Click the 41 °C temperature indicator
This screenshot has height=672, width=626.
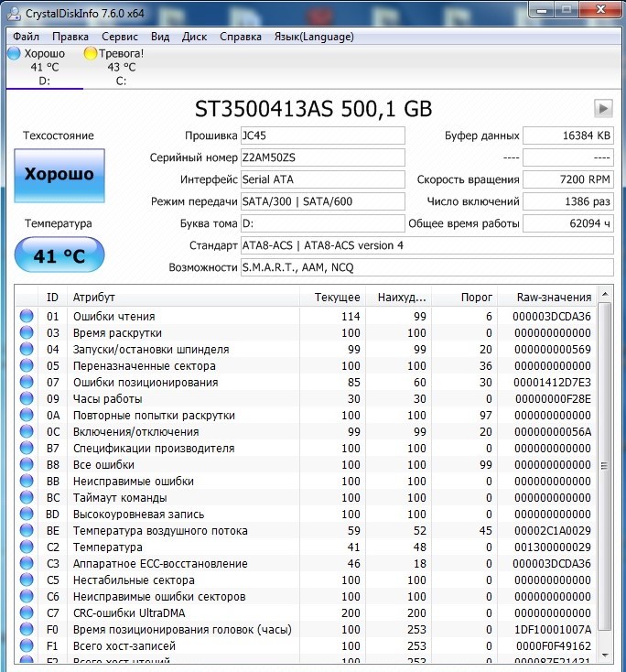click(59, 255)
